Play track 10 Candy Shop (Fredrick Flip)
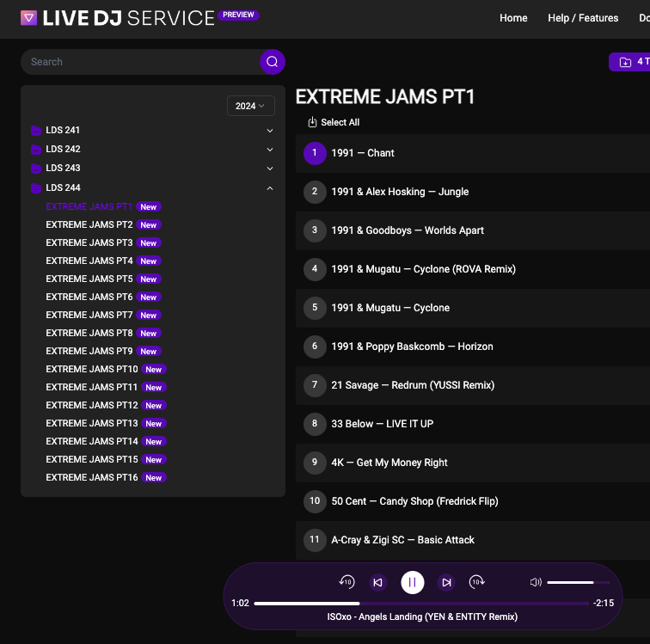650x644 pixels. tap(315, 501)
